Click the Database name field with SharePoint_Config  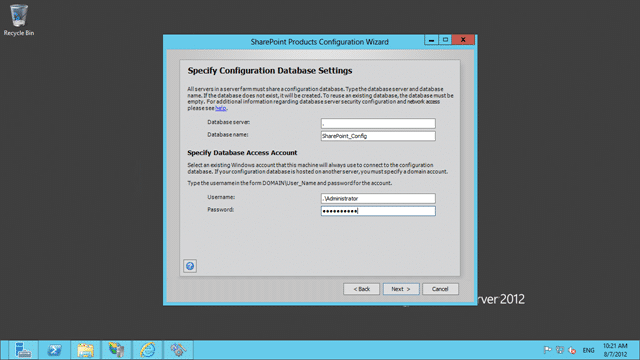tap(378, 136)
